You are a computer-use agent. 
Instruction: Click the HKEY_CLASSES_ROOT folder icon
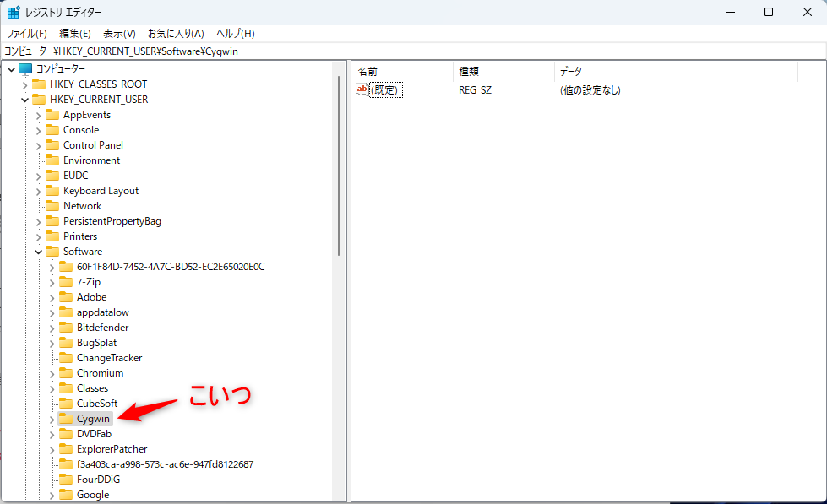(38, 84)
